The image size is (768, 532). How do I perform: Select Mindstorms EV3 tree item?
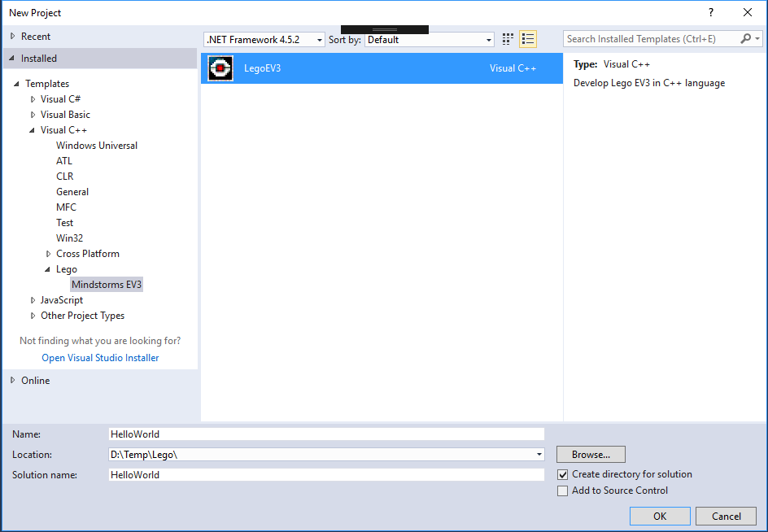(x=107, y=285)
